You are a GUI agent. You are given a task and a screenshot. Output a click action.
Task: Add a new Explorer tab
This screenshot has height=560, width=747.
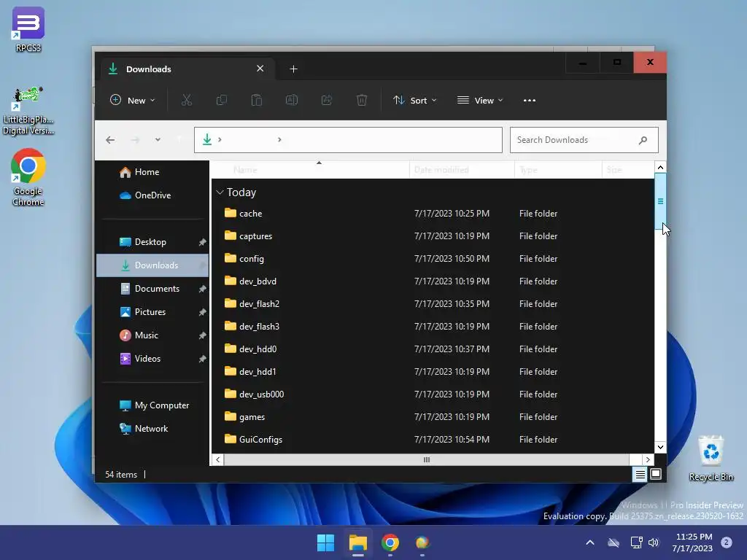click(293, 69)
